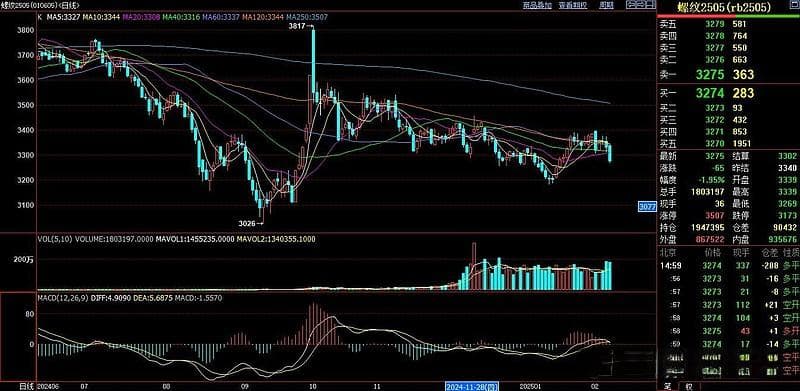
Task: Click the tall spike candlestick below 3817
Action: coord(313,65)
